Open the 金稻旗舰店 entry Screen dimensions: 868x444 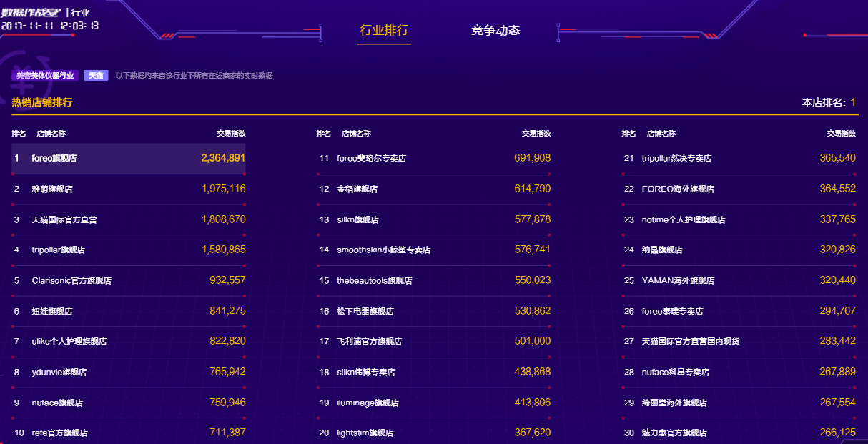pos(357,189)
